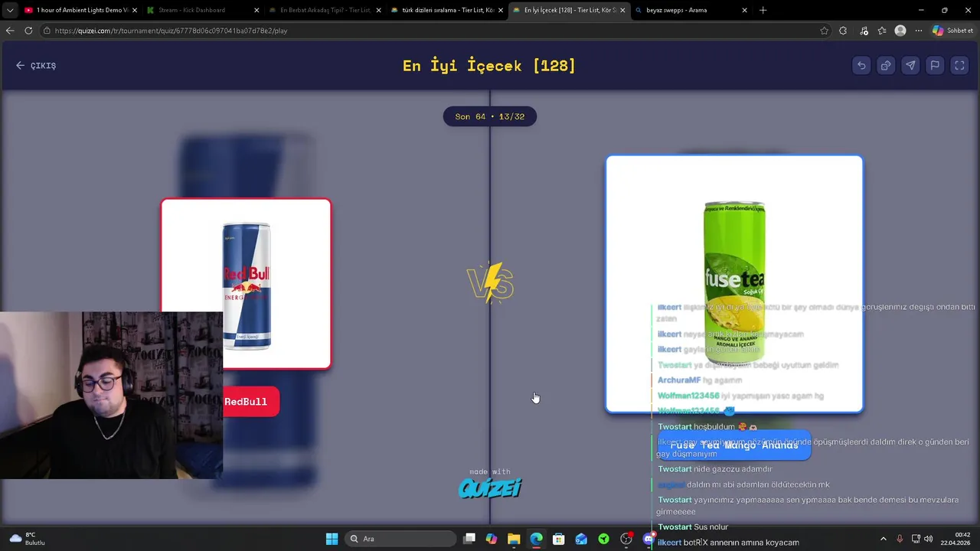
Task: Open the media control music icon
Action: tap(864, 31)
